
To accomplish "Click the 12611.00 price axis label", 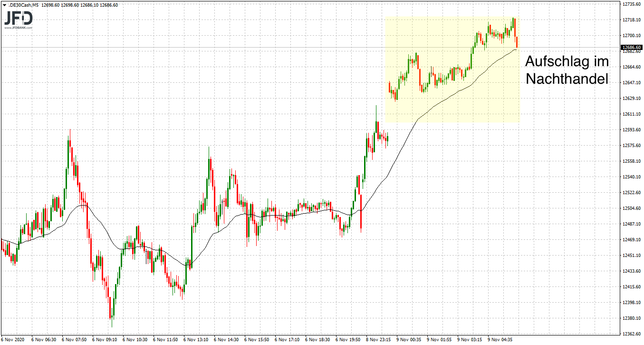I will (x=632, y=114).
